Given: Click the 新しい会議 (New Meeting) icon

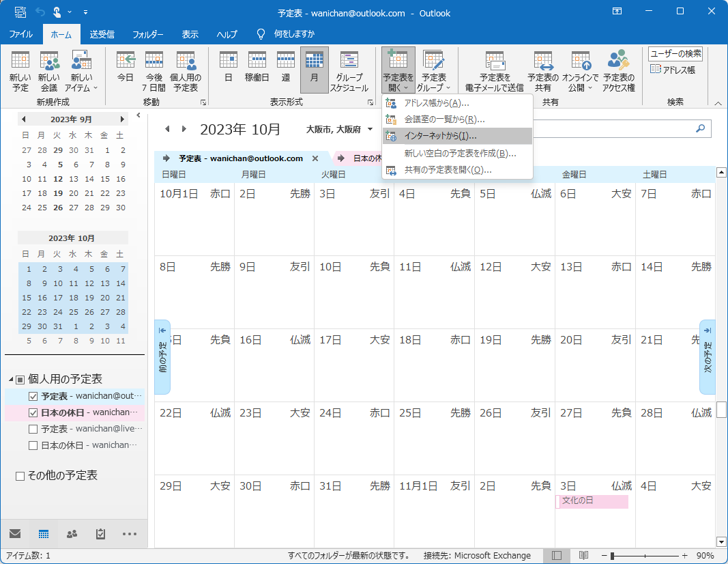Looking at the screenshot, I should [48, 71].
